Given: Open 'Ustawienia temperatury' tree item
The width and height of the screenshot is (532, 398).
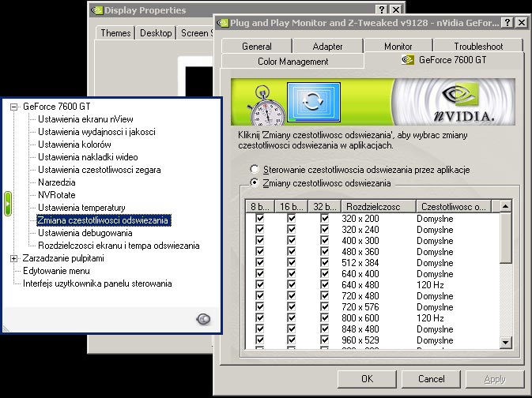Looking at the screenshot, I should 81,208.
